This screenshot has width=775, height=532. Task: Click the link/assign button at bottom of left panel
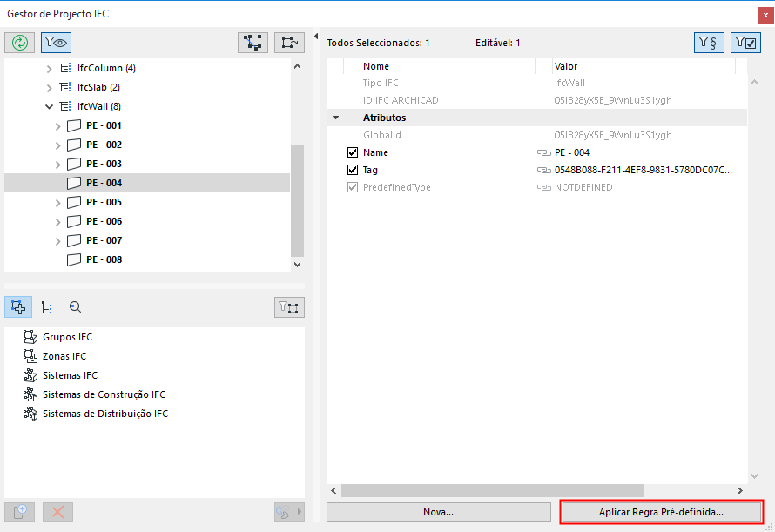coord(289,512)
